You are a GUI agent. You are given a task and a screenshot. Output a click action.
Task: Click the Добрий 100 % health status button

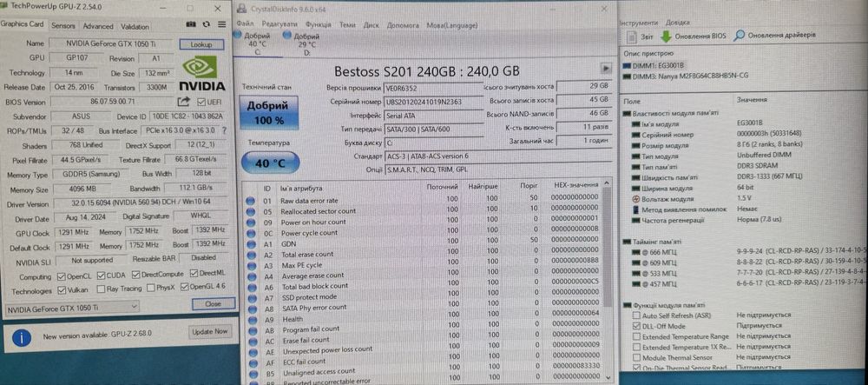268,113
